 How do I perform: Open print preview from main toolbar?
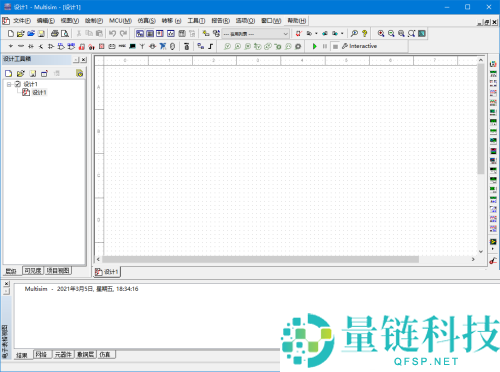pos(65,33)
